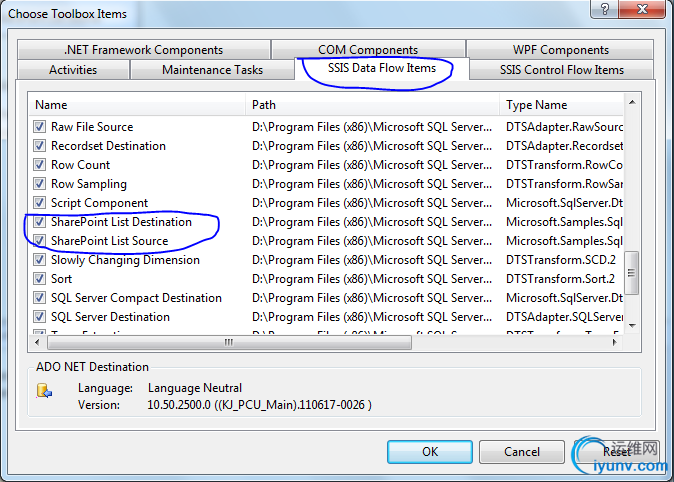Image resolution: width=674 pixels, height=482 pixels.
Task: Toggle the SharePoint List Source checkbox
Action: [x=40, y=241]
